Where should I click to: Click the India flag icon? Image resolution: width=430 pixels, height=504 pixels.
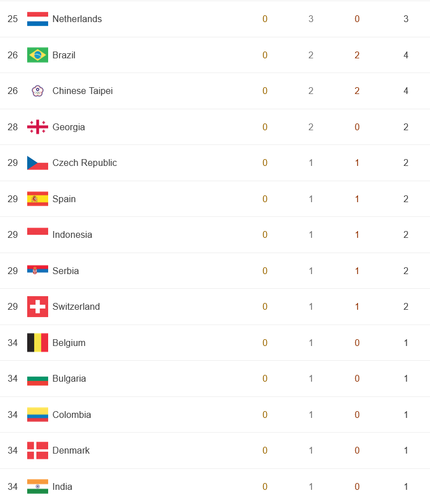tap(37, 486)
